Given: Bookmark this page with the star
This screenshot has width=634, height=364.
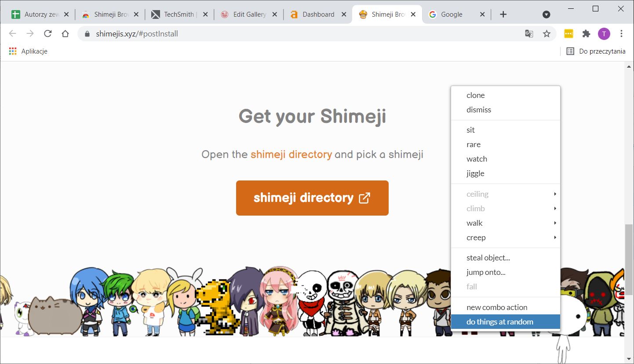Looking at the screenshot, I should point(547,34).
